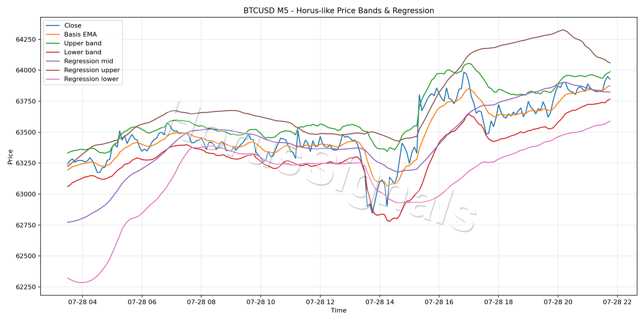Click the 07-28 06 x-axis tick label
The width and height of the screenshot is (644, 322).
pyautogui.click(x=142, y=301)
